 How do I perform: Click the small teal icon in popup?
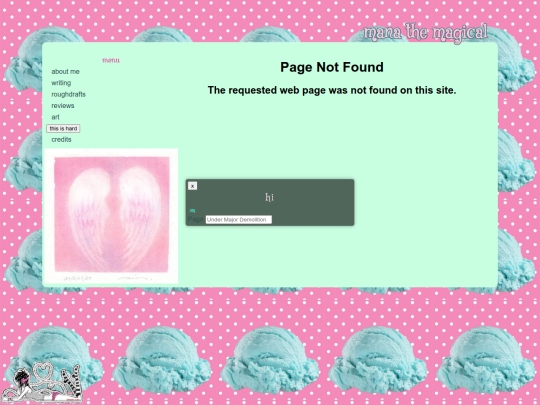pos(193,210)
